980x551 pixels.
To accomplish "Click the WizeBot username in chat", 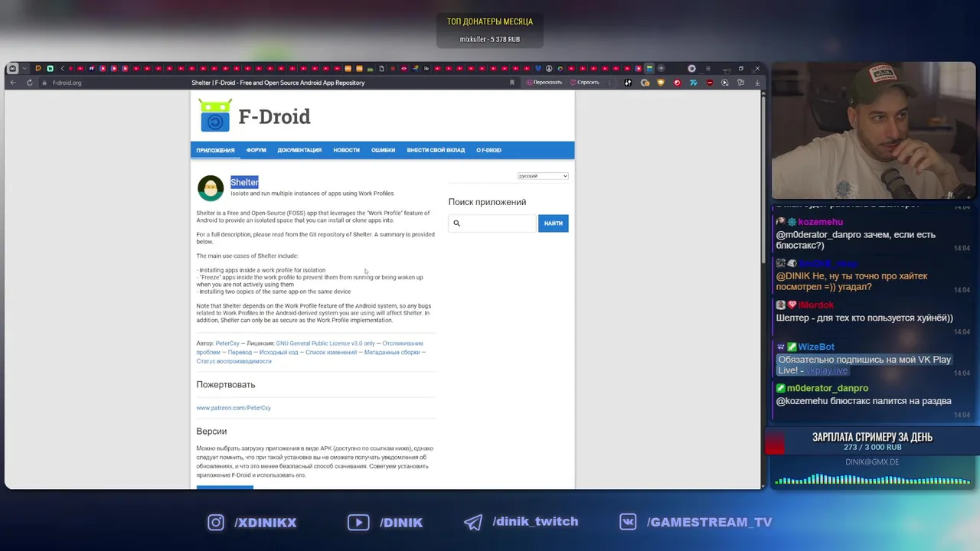I will (816, 347).
